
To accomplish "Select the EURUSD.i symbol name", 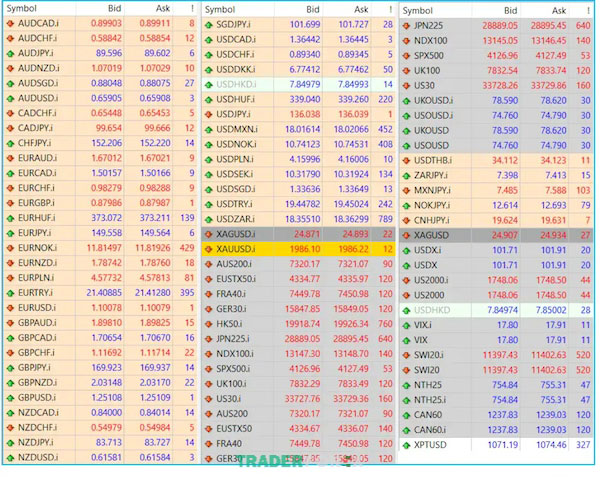I will 37,308.
